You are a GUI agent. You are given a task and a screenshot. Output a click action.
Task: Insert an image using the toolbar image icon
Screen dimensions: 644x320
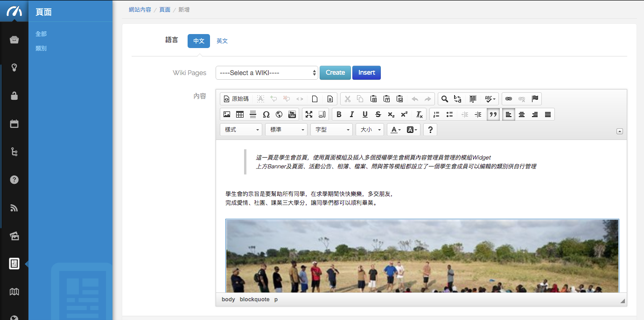[227, 114]
